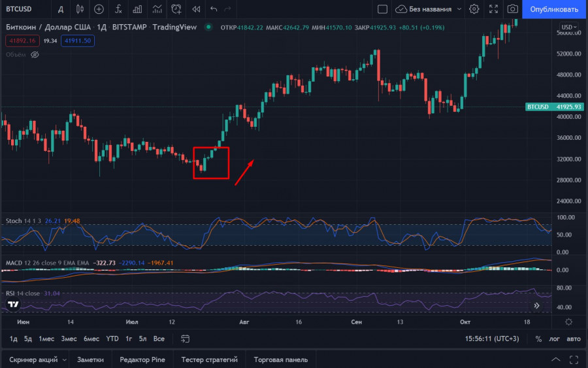588x368 pixels.
Task: Expand the bottom panel with the up chevron
Action: (x=556, y=360)
